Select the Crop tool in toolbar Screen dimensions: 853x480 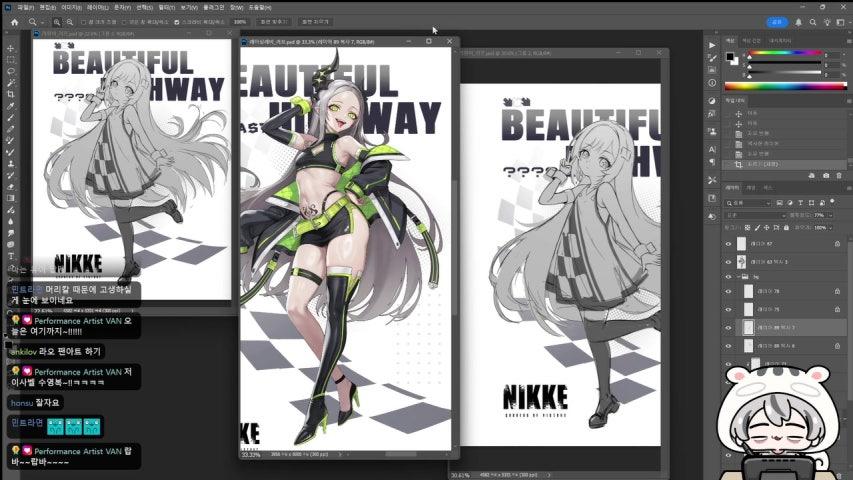[10, 94]
